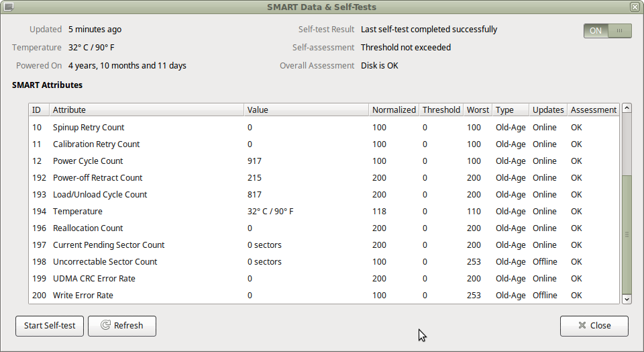Click '5 minutes ago' updated text
The width and height of the screenshot is (644, 352).
95,30
